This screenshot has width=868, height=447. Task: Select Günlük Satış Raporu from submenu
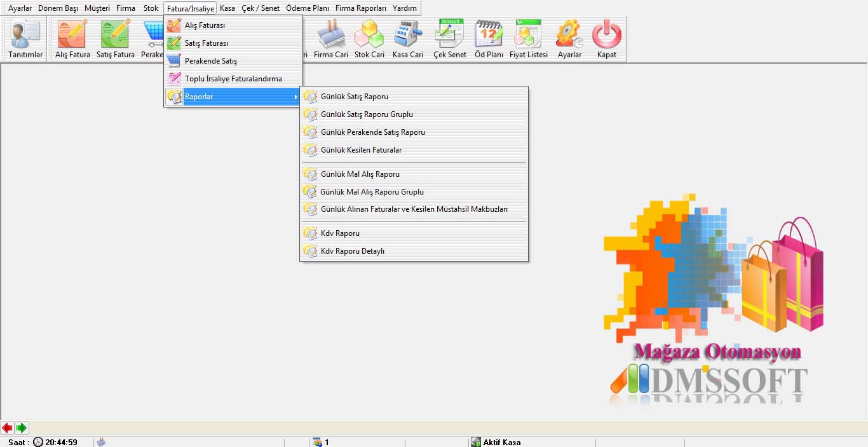coord(354,97)
